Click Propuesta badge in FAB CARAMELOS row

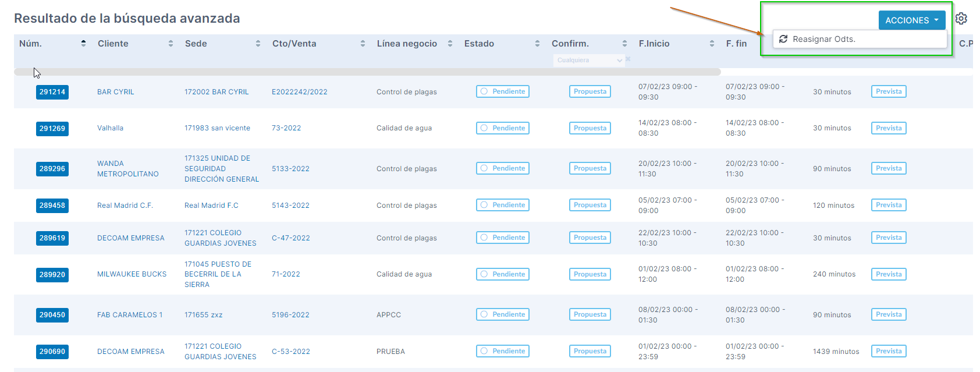[590, 314]
